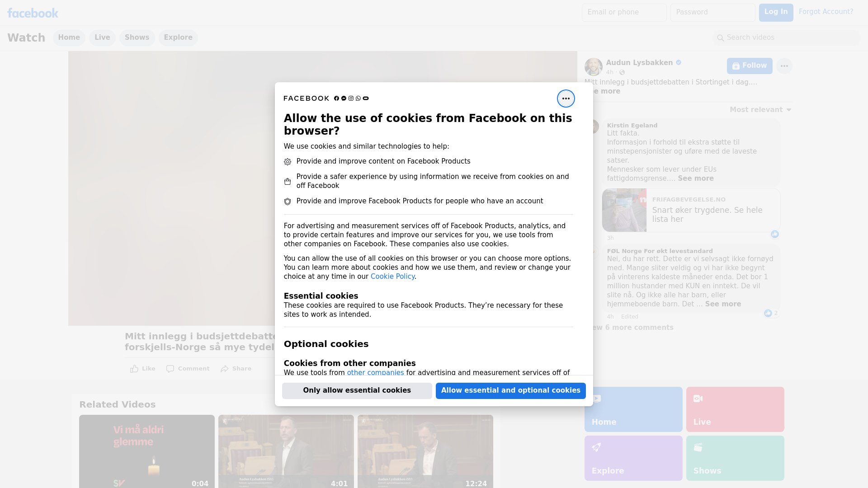The image size is (868, 488).
Task: Click the Share arrow icon
Action: (225, 369)
